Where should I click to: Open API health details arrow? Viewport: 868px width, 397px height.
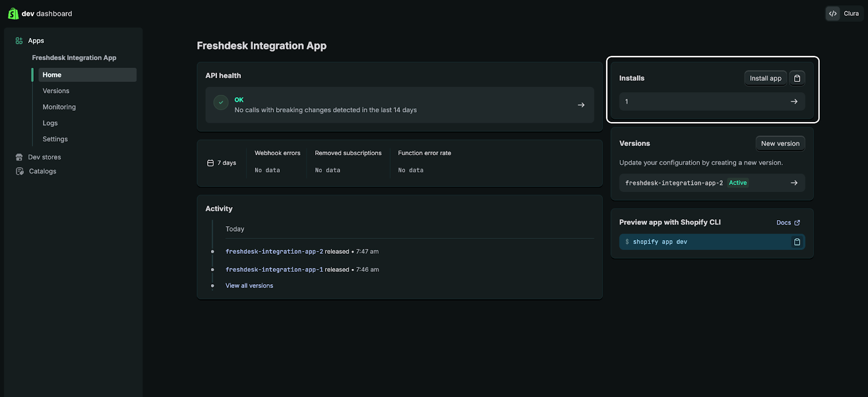pyautogui.click(x=581, y=105)
